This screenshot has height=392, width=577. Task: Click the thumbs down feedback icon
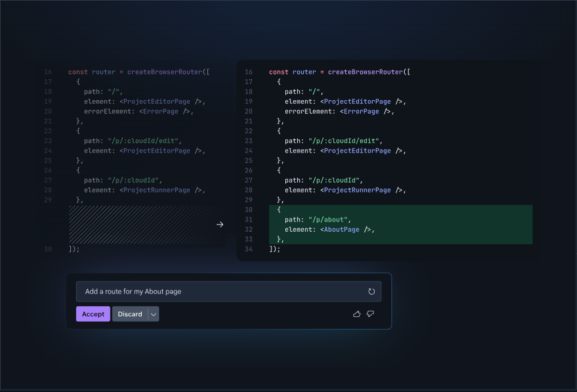[x=370, y=314]
